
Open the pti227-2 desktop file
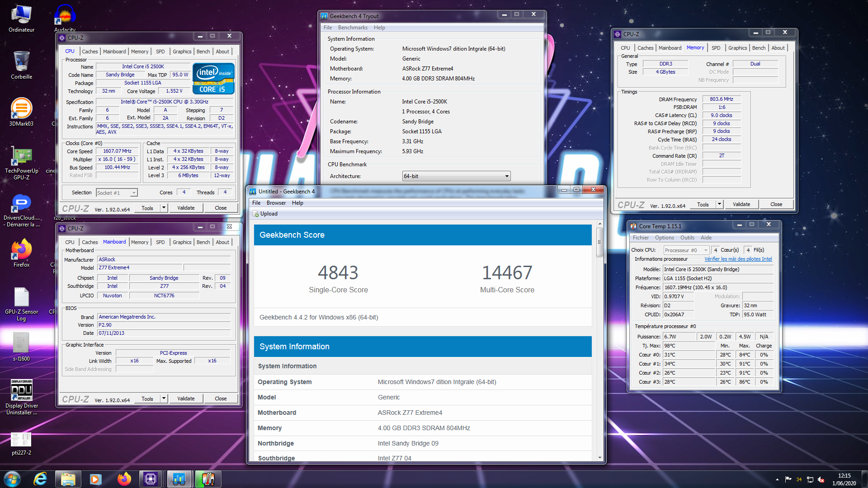point(21,444)
